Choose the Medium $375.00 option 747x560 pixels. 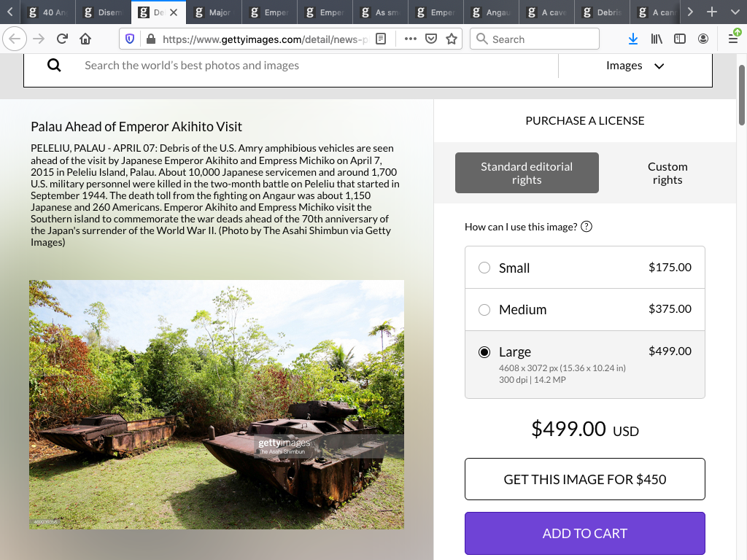(x=484, y=310)
